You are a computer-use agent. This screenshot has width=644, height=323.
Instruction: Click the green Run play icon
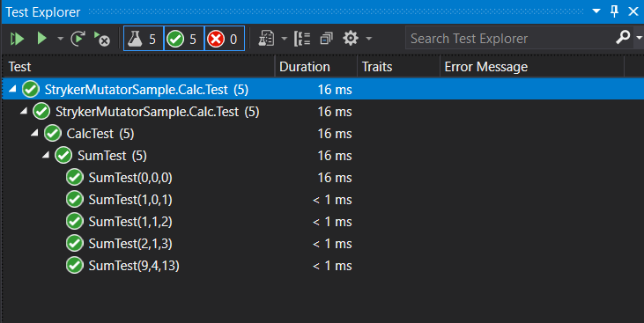pos(42,39)
